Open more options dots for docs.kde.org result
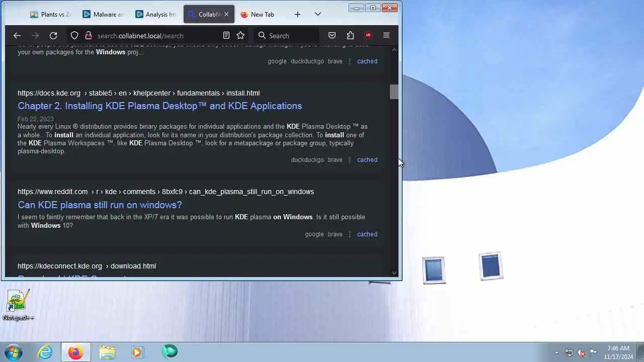Image resolution: width=644 pixels, height=362 pixels. click(350, 160)
